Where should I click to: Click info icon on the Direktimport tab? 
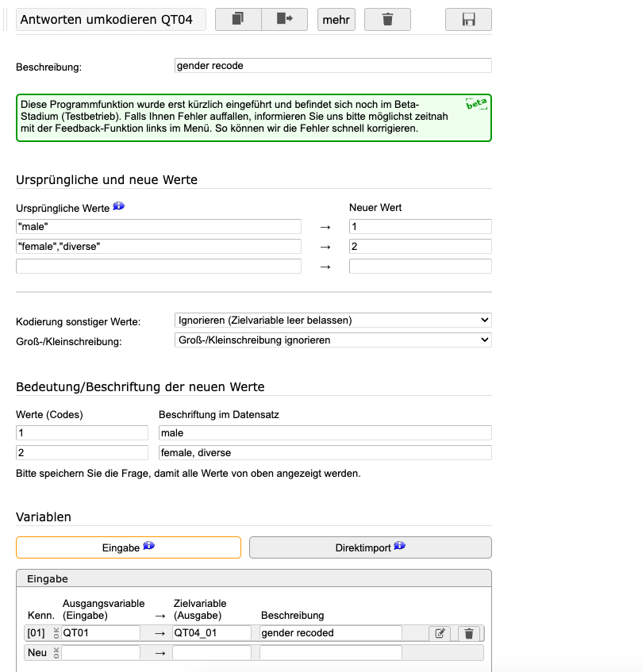[x=399, y=546]
